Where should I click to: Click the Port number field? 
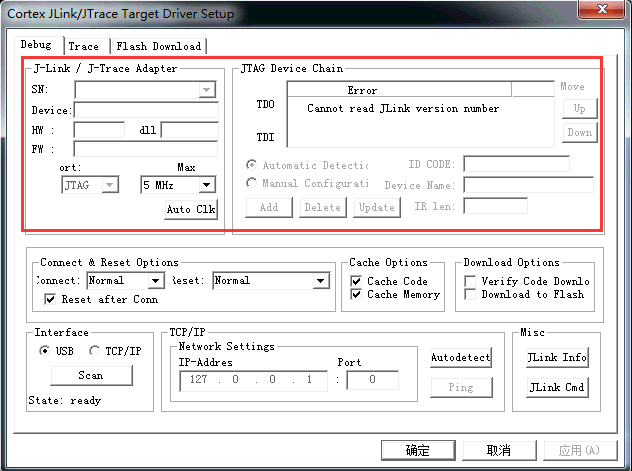372,380
